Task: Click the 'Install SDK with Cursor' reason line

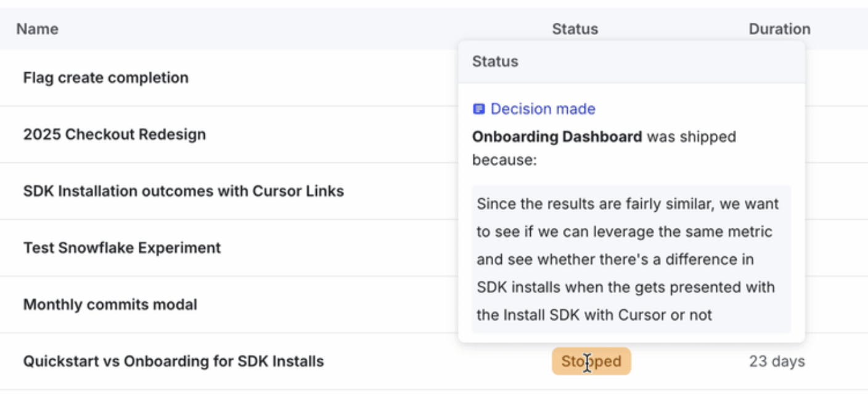Action: click(594, 315)
